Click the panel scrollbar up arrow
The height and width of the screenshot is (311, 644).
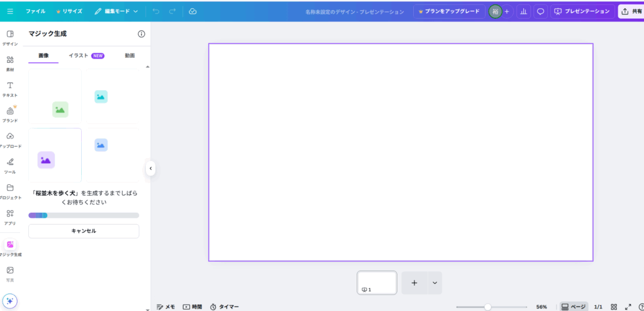click(147, 67)
